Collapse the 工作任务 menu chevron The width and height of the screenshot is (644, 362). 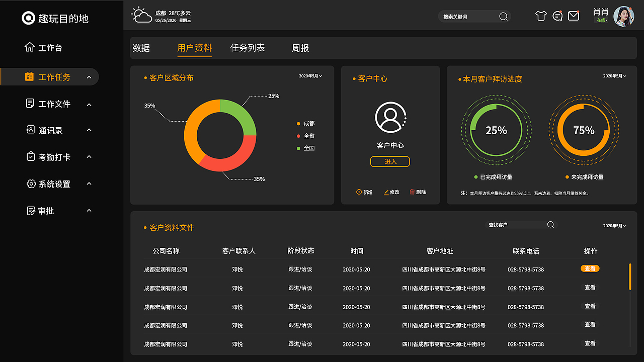pos(89,77)
